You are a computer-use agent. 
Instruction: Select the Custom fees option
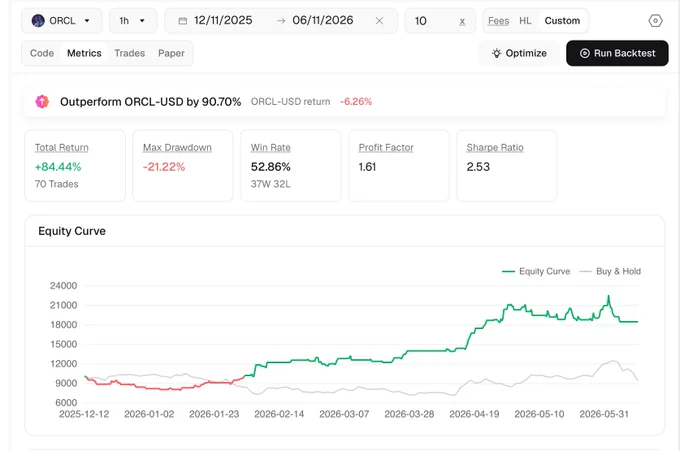tap(562, 21)
